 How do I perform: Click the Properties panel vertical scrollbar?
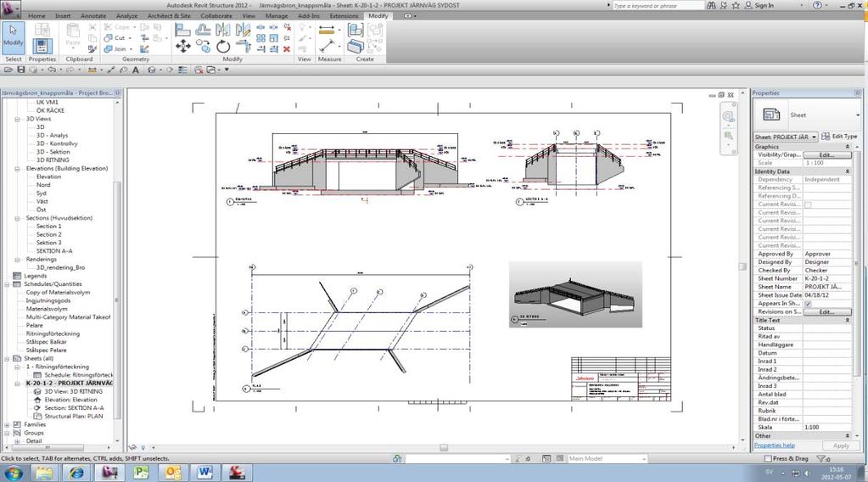click(857, 266)
